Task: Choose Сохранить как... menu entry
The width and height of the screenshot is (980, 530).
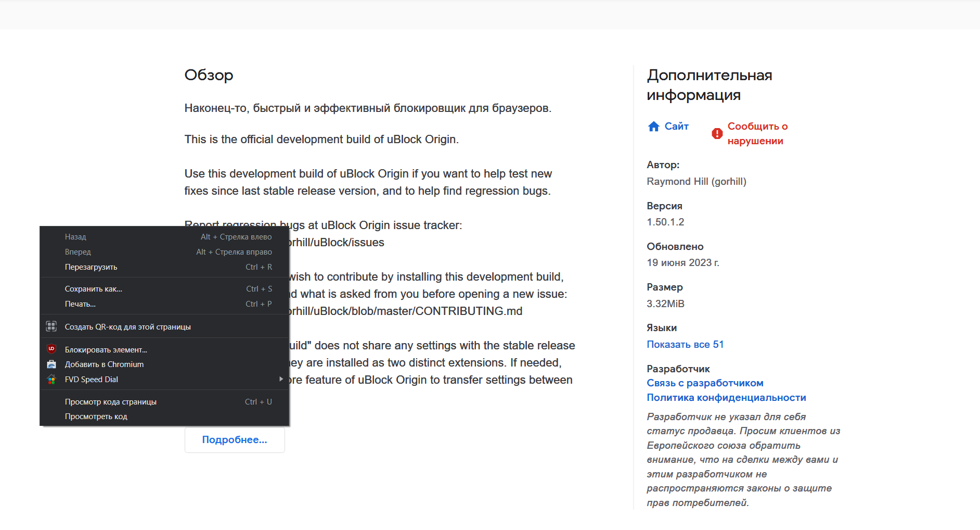Action: pyautogui.click(x=164, y=288)
